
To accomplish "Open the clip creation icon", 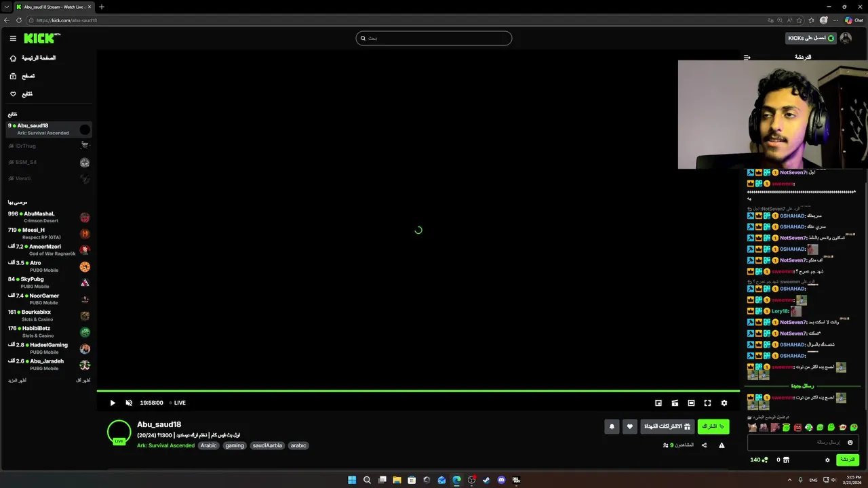I will [675, 403].
